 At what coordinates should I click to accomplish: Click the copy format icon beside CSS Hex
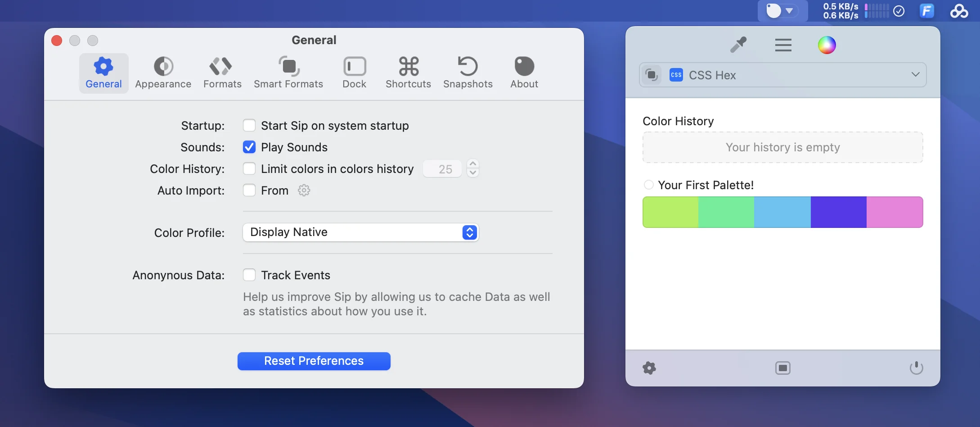coord(651,75)
